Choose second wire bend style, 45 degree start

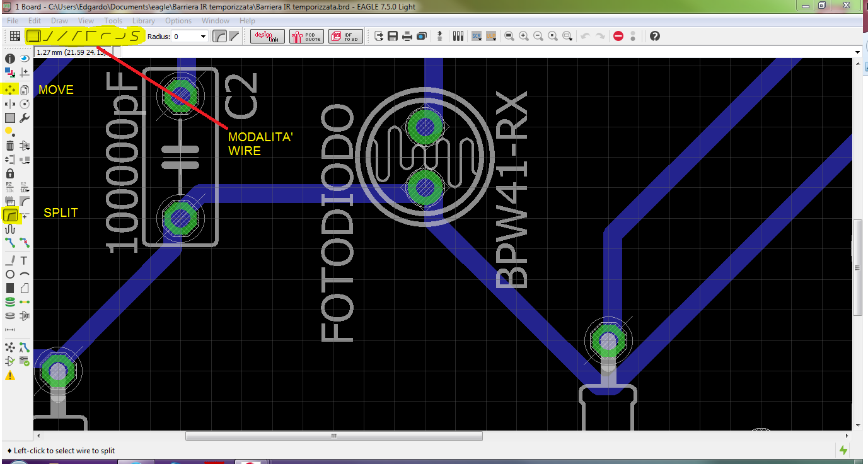[x=49, y=36]
